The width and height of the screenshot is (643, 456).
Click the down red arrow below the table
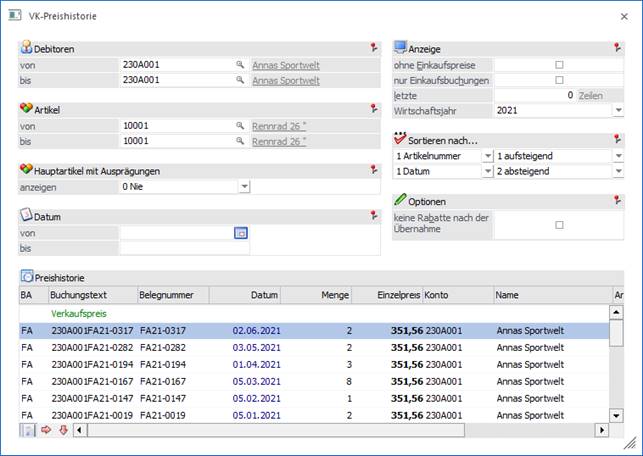coord(62,430)
